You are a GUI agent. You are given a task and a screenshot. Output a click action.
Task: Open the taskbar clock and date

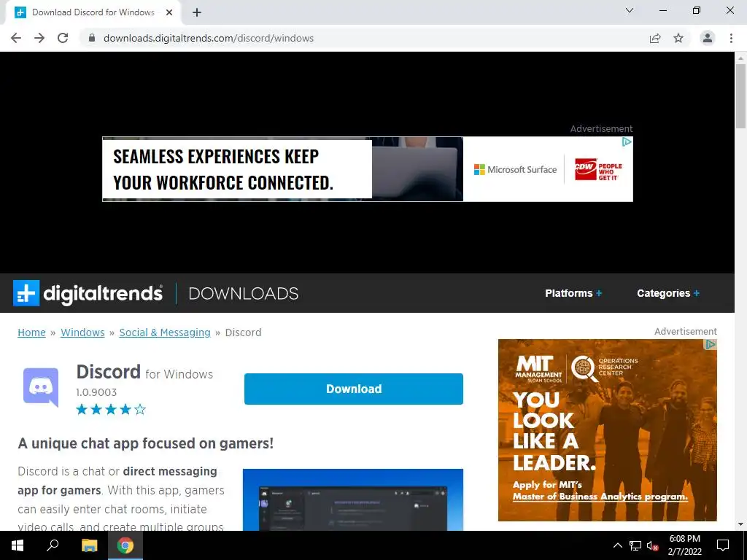tap(684, 545)
